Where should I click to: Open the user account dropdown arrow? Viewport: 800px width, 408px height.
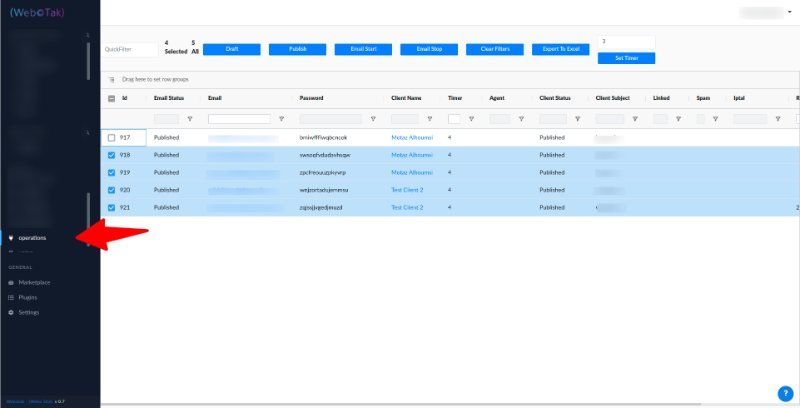click(790, 12)
